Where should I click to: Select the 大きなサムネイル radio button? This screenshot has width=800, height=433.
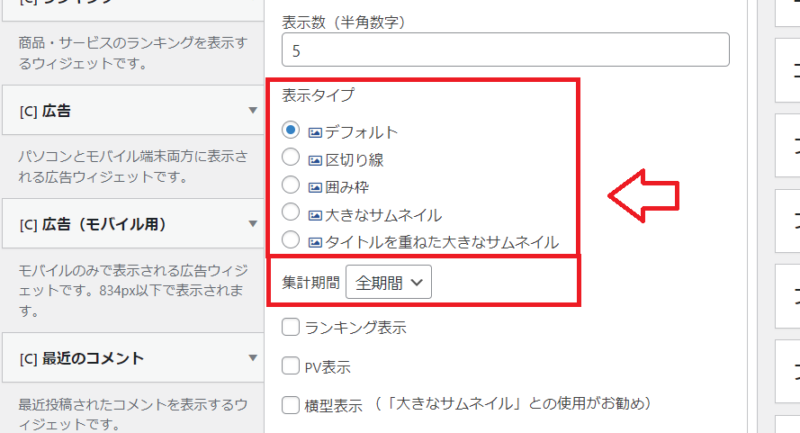click(291, 212)
